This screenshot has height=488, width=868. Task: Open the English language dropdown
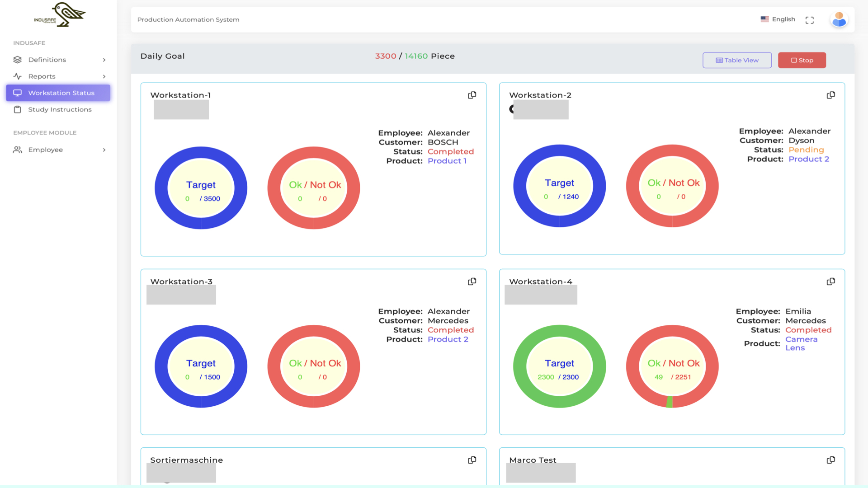click(x=778, y=19)
